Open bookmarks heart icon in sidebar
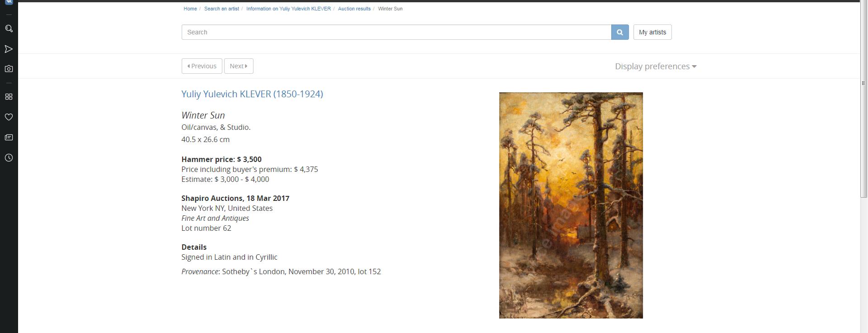Viewport: 868px width, 333px height. tap(9, 117)
